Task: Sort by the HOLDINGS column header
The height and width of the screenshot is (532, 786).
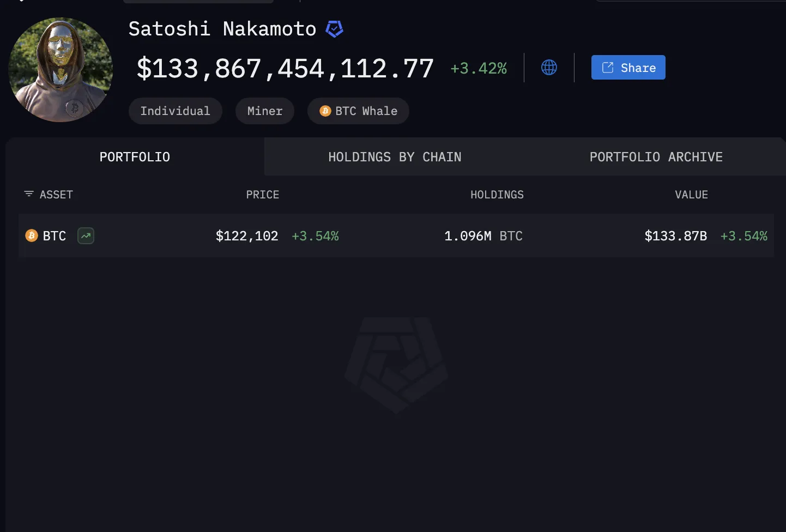Action: point(497,194)
